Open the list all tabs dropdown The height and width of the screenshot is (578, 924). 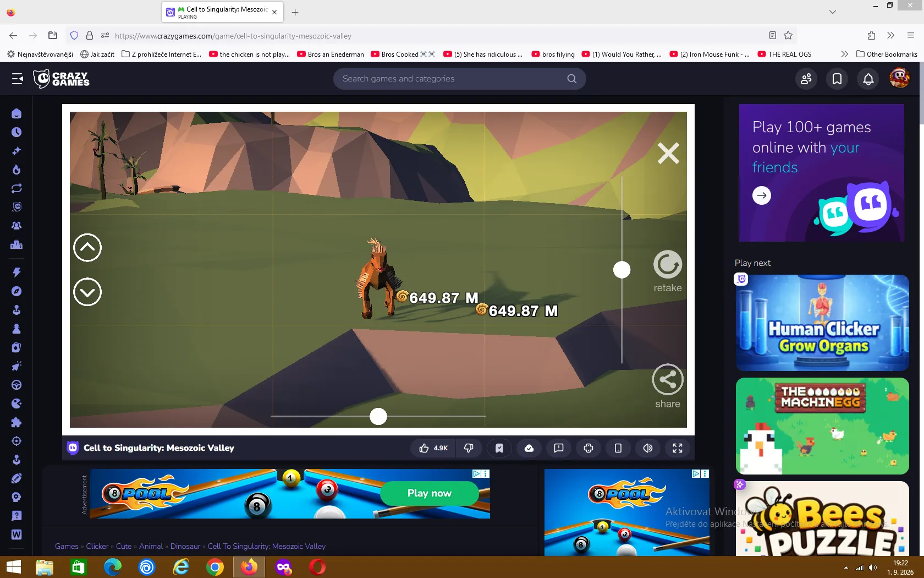(833, 12)
